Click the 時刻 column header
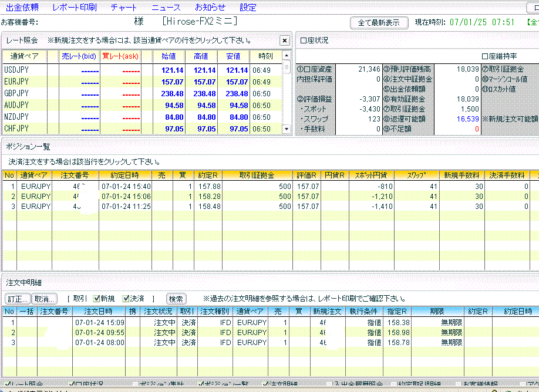The height and width of the screenshot is (392, 539). 265,56
